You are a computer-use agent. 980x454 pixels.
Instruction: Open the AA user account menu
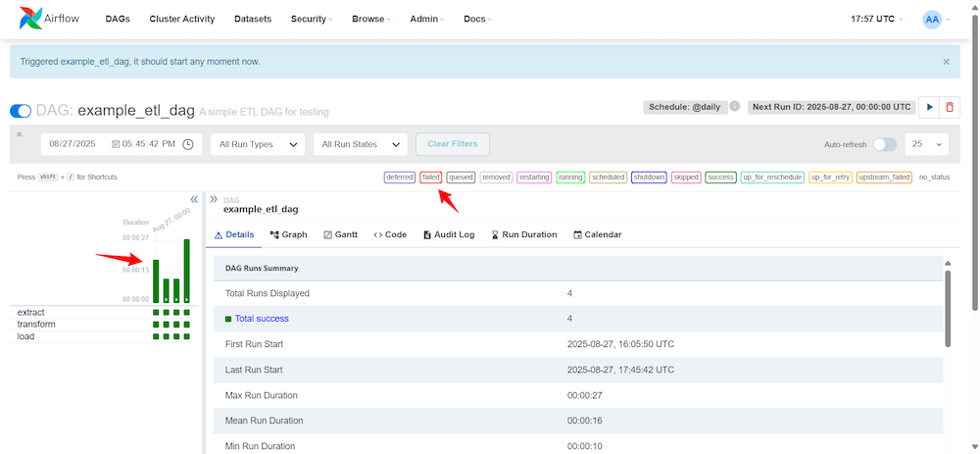pyautogui.click(x=936, y=20)
